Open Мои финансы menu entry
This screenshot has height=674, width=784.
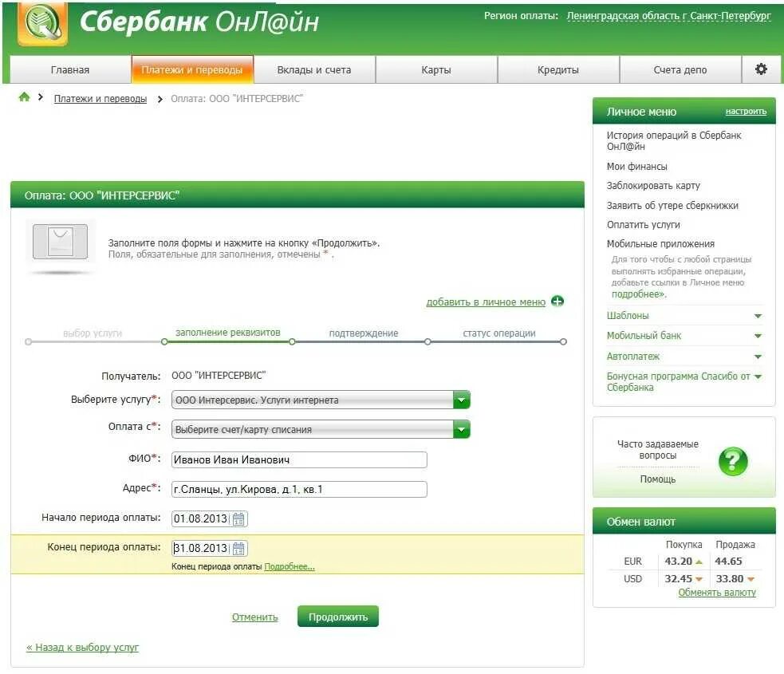click(x=636, y=167)
